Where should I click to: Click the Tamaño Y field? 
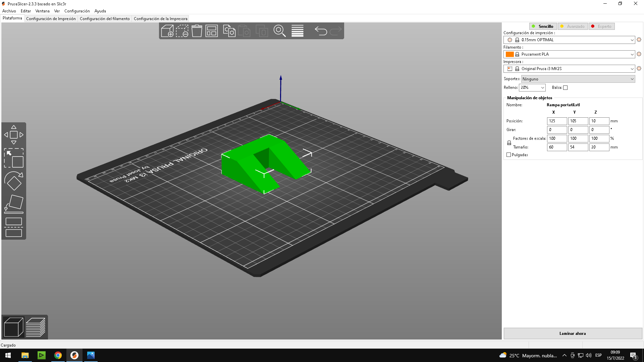tap(578, 147)
